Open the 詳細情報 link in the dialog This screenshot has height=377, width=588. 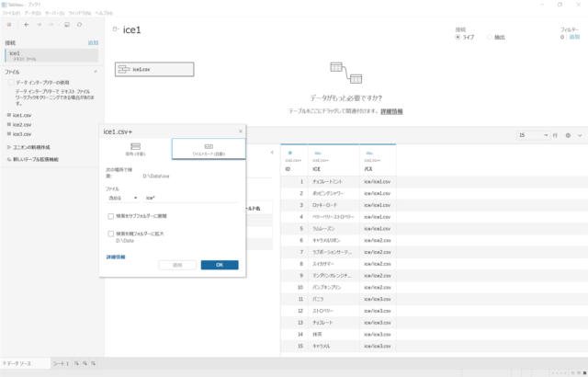(x=115, y=257)
